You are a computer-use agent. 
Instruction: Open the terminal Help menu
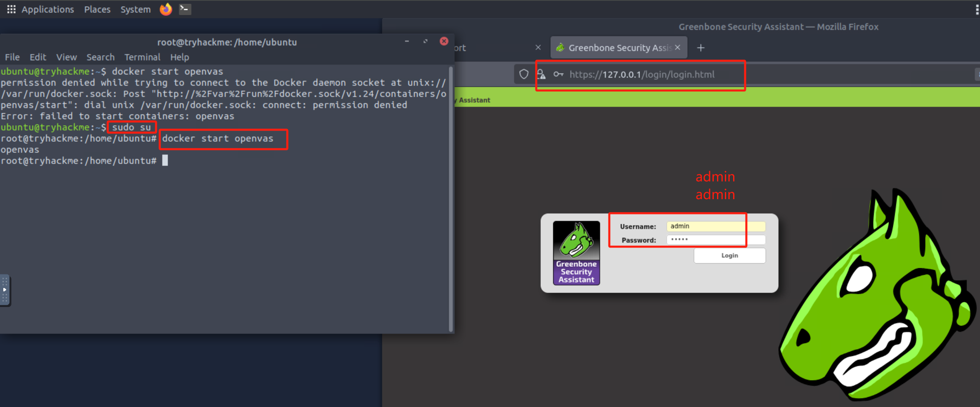point(180,57)
